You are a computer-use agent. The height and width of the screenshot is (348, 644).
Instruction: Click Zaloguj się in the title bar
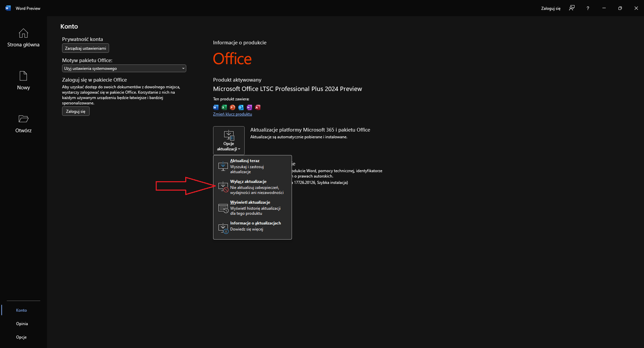pyautogui.click(x=551, y=9)
